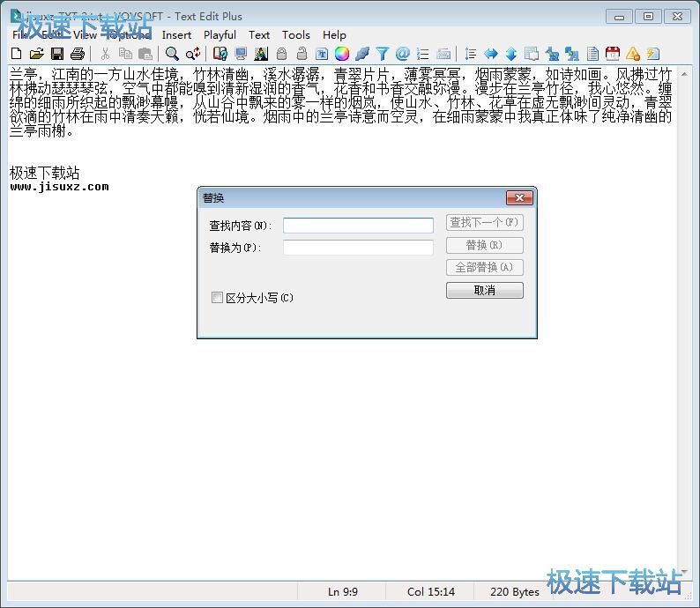Viewport: 700px width, 608px height.
Task: Paste from clipboard icon
Action: pos(145,54)
